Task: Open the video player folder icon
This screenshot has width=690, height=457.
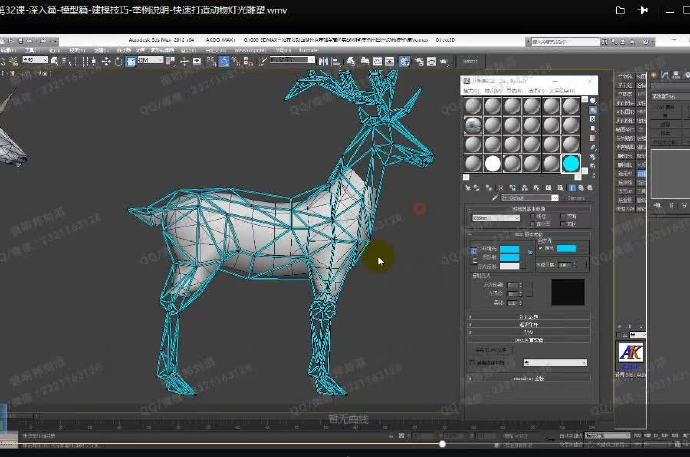Action: (x=620, y=10)
